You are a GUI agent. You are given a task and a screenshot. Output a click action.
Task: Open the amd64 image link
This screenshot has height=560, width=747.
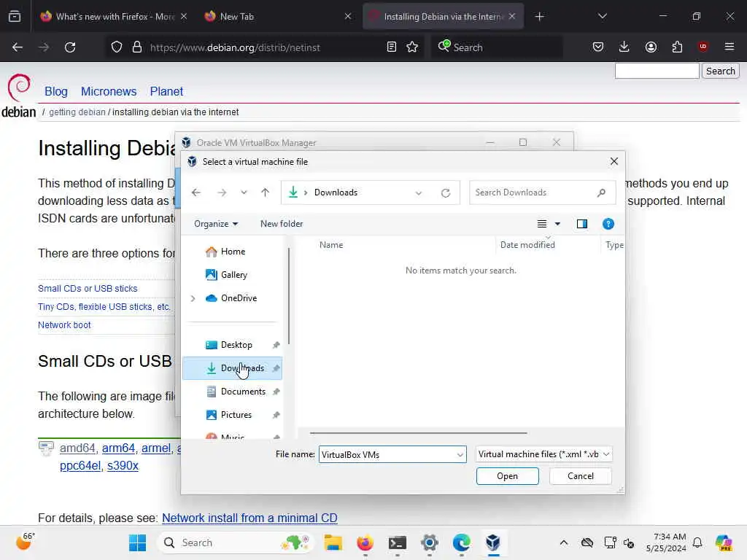coord(77,448)
